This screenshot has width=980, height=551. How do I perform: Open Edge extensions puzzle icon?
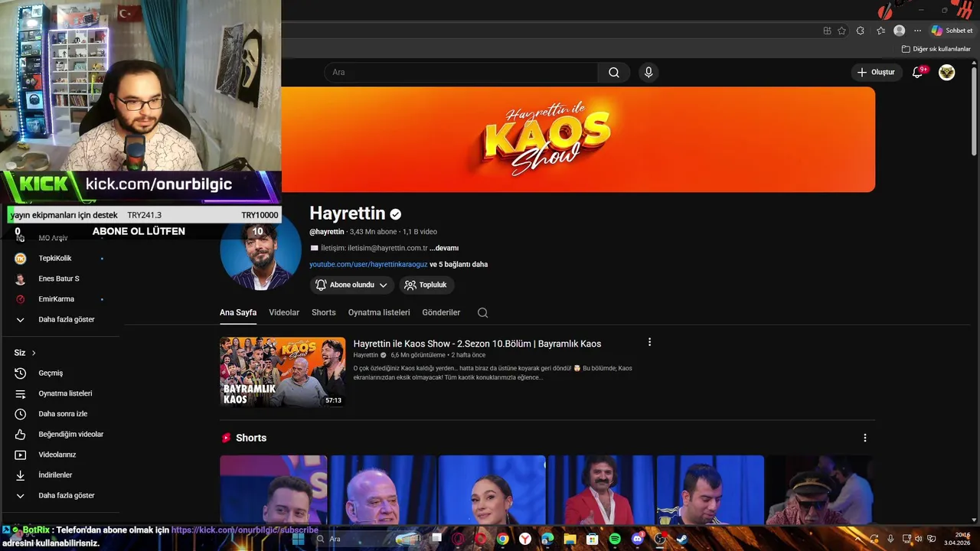[x=861, y=31]
